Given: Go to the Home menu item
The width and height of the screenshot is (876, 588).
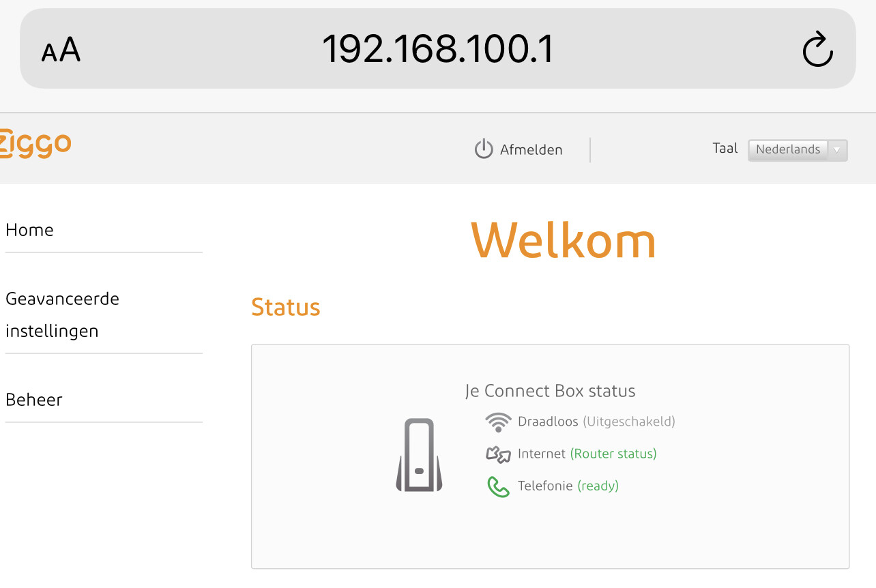Looking at the screenshot, I should click(x=29, y=231).
